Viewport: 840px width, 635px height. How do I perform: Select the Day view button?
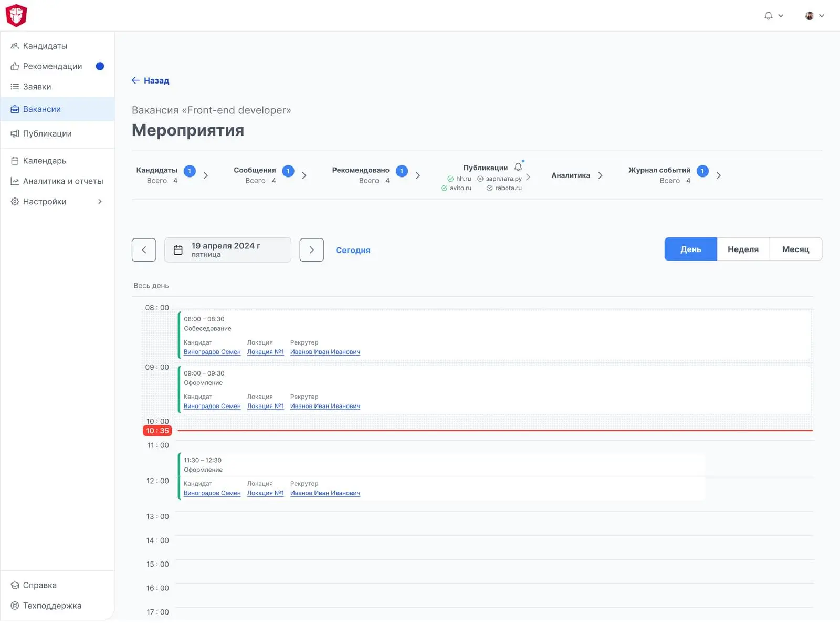[x=690, y=249]
